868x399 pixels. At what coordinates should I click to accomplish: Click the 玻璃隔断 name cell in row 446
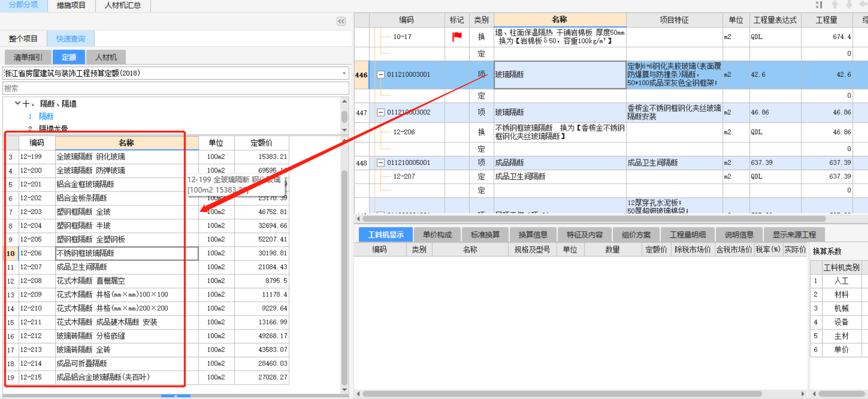click(x=560, y=75)
